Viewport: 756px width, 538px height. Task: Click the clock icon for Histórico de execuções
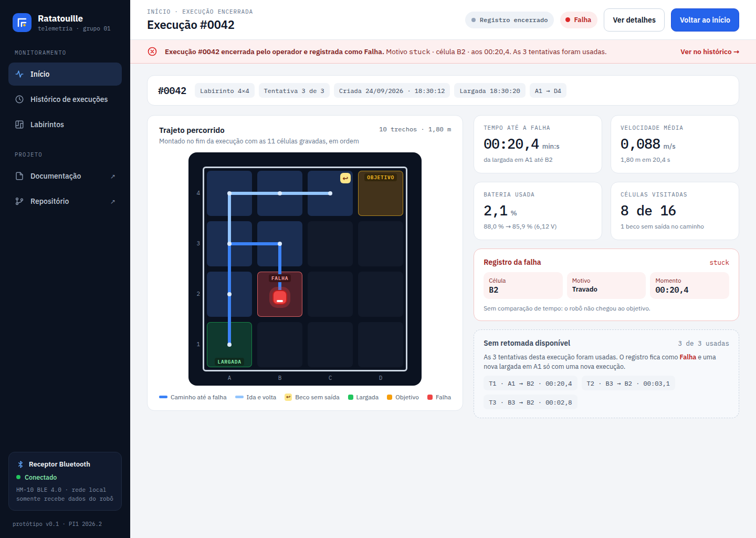pyautogui.click(x=19, y=99)
